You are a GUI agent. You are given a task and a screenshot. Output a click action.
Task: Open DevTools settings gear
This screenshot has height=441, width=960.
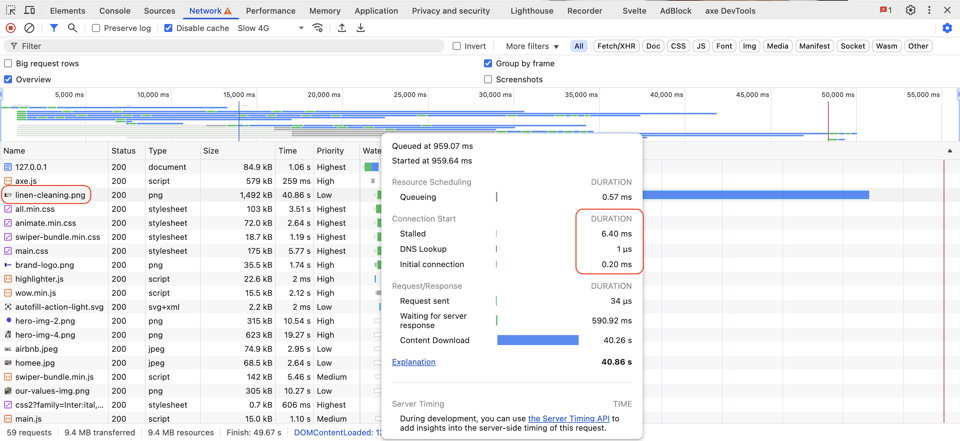point(910,10)
